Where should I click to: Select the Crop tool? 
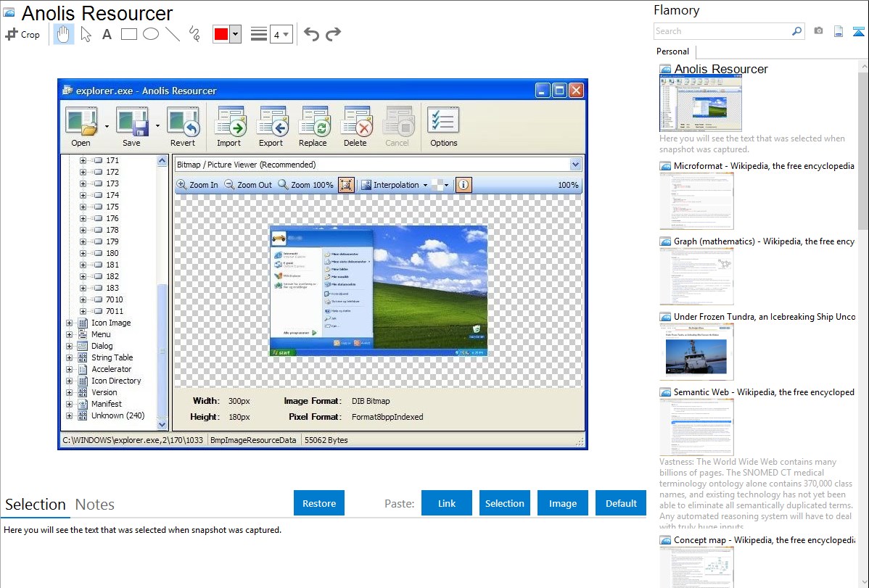coord(22,34)
